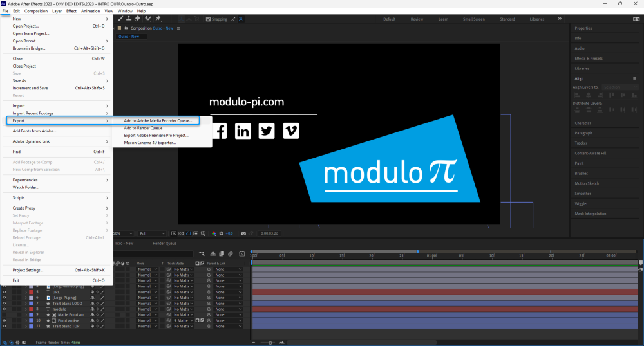Screen dimensions: 644x346
Task: Switch to Intro - New timeline tab
Action: (x=124, y=244)
